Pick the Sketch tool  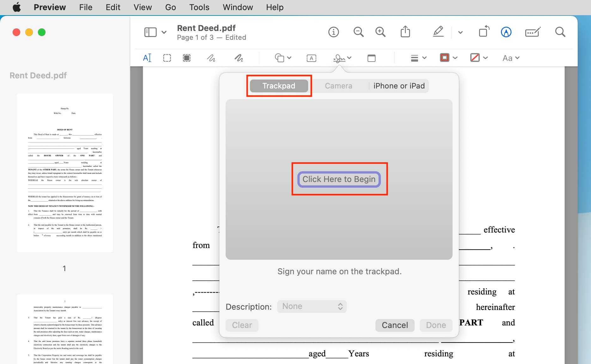211,58
